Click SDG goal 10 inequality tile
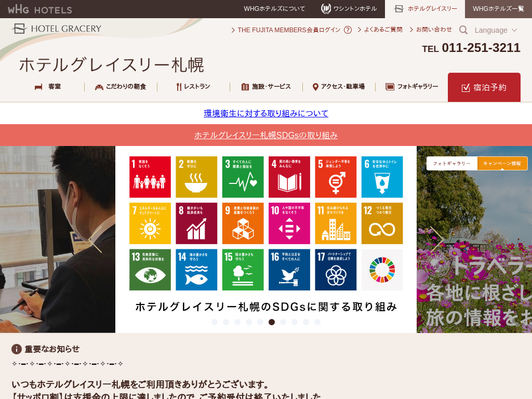Viewport: 532px width, 399px height. pyautogui.click(x=289, y=223)
